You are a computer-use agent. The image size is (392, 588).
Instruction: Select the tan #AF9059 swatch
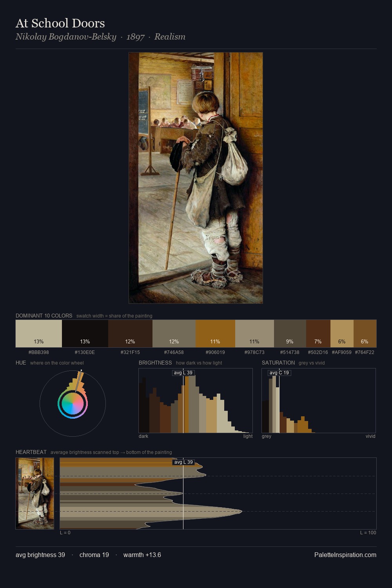[x=342, y=334]
